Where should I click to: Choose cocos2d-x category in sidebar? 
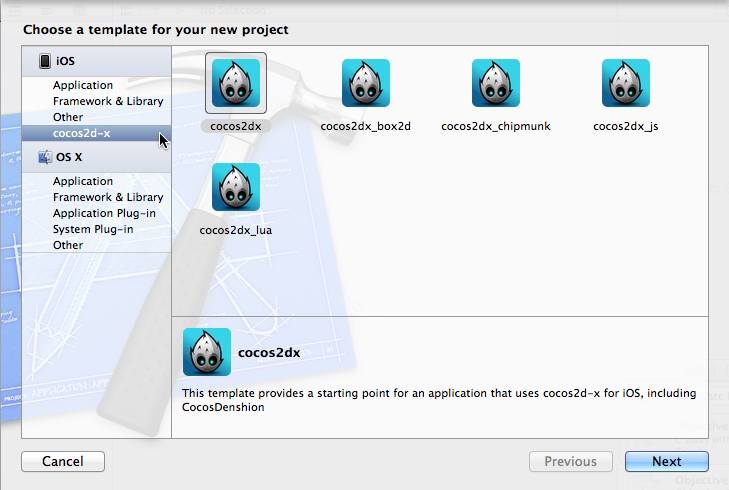[96, 133]
